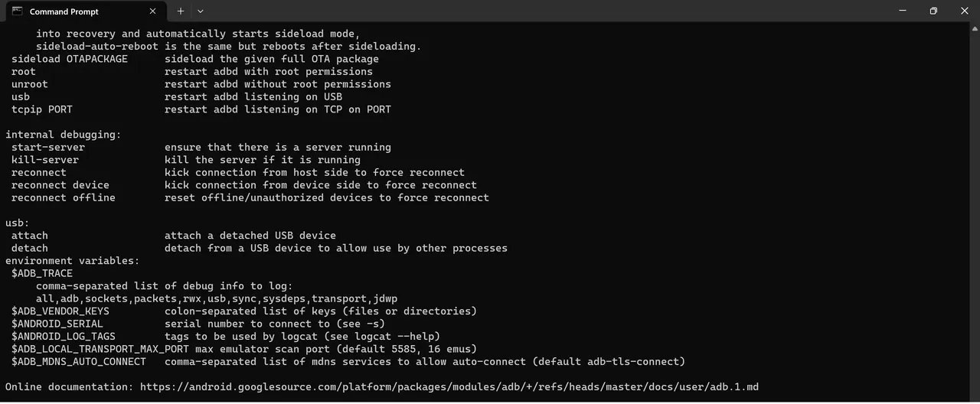Select the Command Prompt tab label
The width and height of the screenshot is (980, 404).
[x=64, y=11]
